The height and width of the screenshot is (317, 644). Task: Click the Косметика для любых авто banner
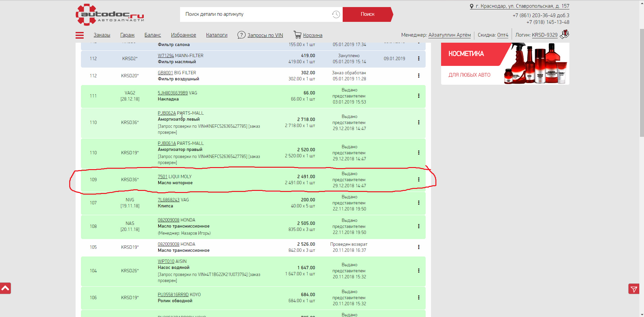(505, 64)
